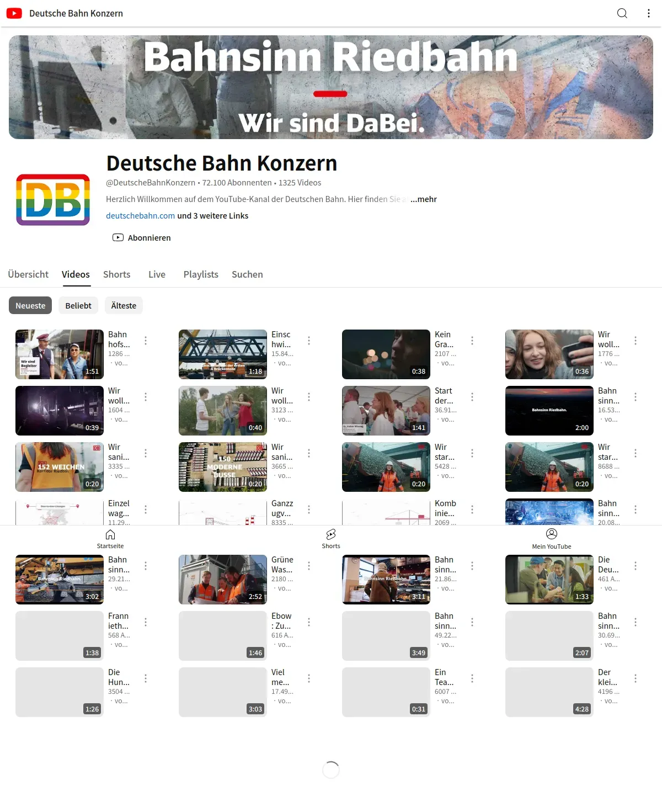Viewport: 662px width, 812px height.
Task: Open options menu for 'Die Hun...' video
Action: (146, 678)
